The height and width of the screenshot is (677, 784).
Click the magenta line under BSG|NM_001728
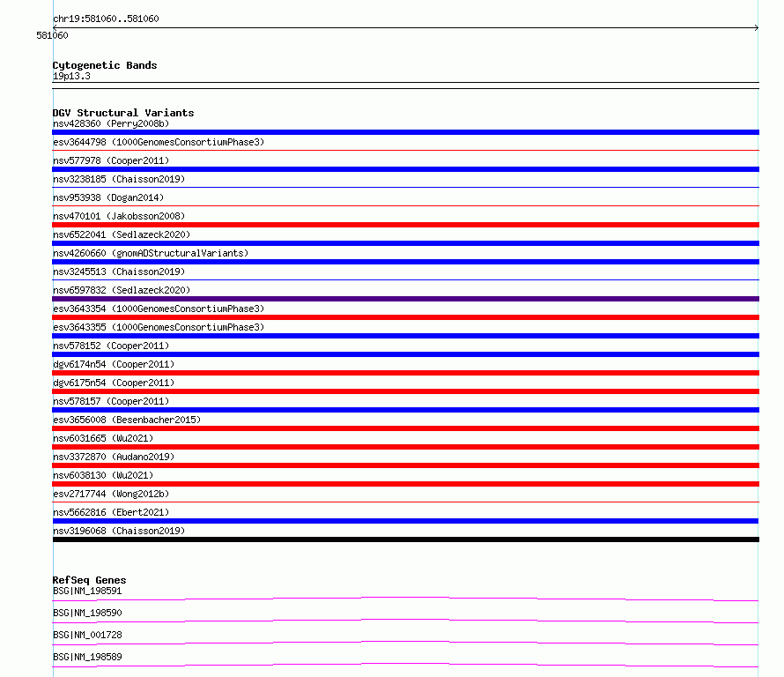[405, 643]
